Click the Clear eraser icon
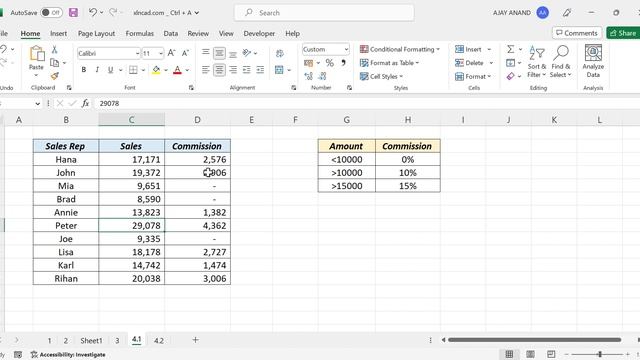The height and width of the screenshot is (360, 640). (x=510, y=76)
